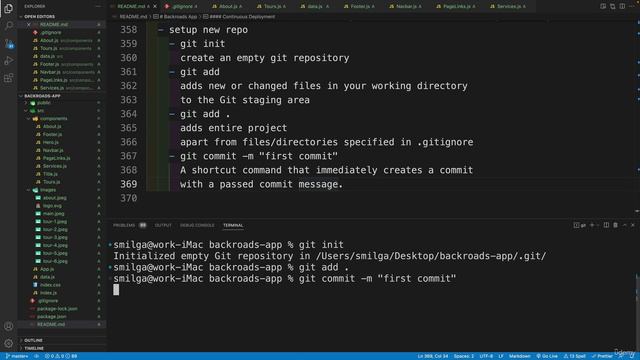The width and height of the screenshot is (640, 360).
Task: Switch to the data.js editor tab
Action: pos(315,7)
